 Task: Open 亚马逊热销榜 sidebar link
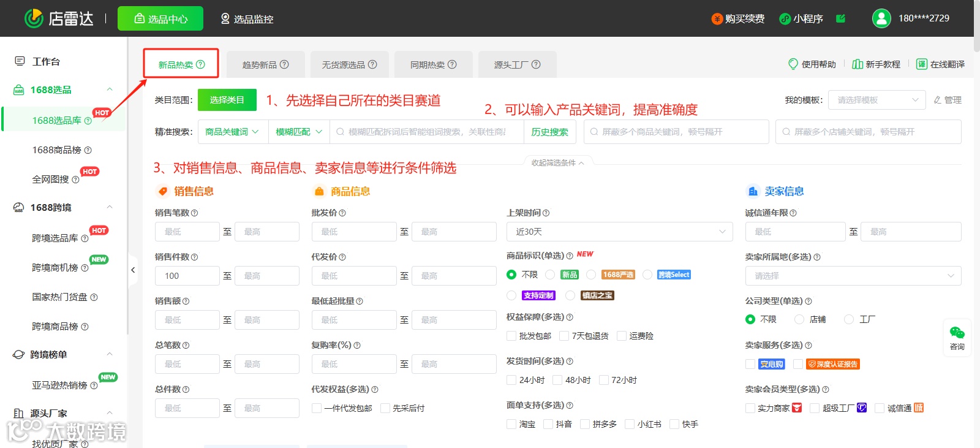pos(60,385)
